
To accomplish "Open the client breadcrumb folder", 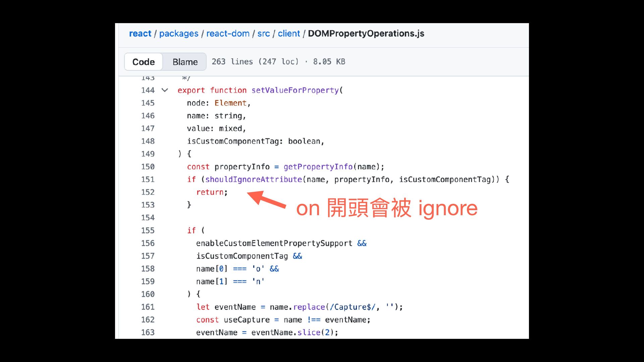I will click(289, 34).
